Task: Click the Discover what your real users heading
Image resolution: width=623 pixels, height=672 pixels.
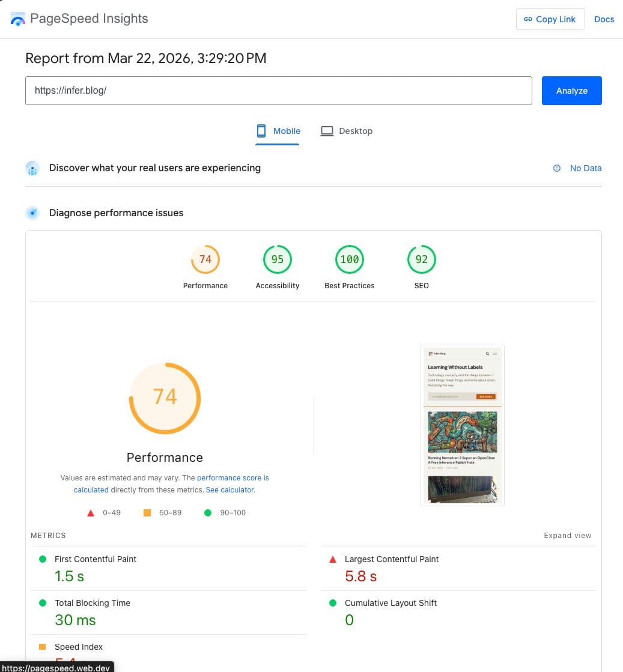Action: click(155, 168)
